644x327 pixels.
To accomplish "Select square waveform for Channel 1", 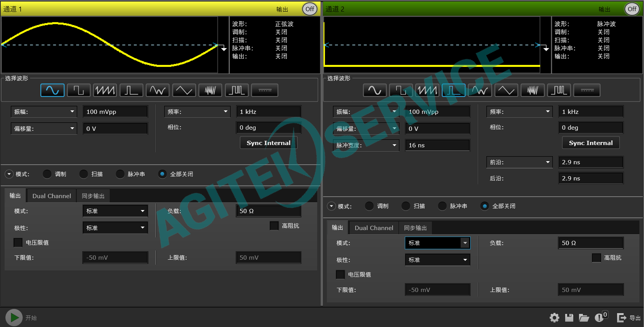I will (x=79, y=90).
